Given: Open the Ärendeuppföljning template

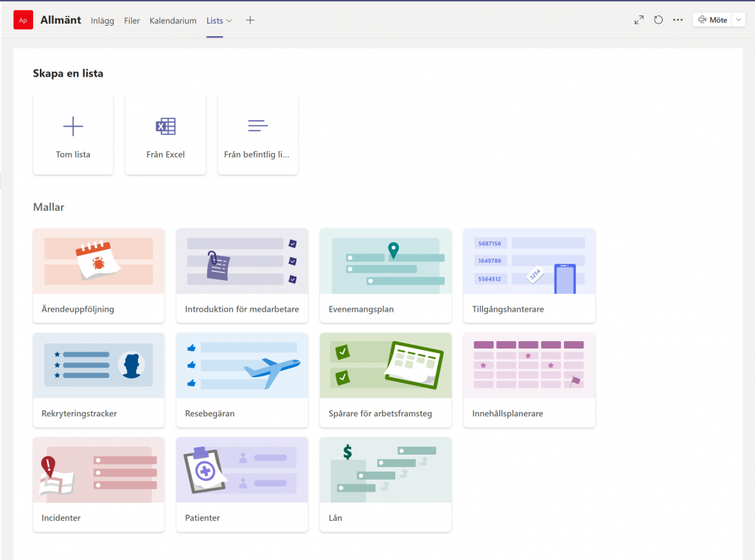Looking at the screenshot, I should point(98,276).
